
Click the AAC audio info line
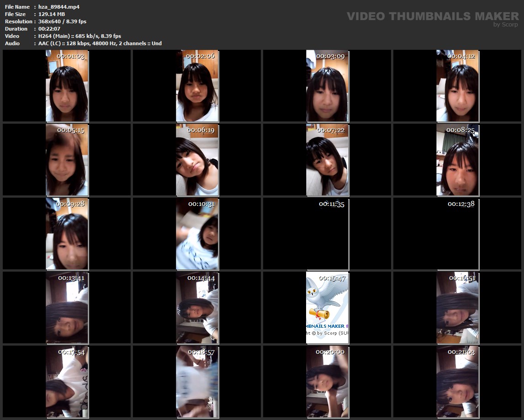100,43
